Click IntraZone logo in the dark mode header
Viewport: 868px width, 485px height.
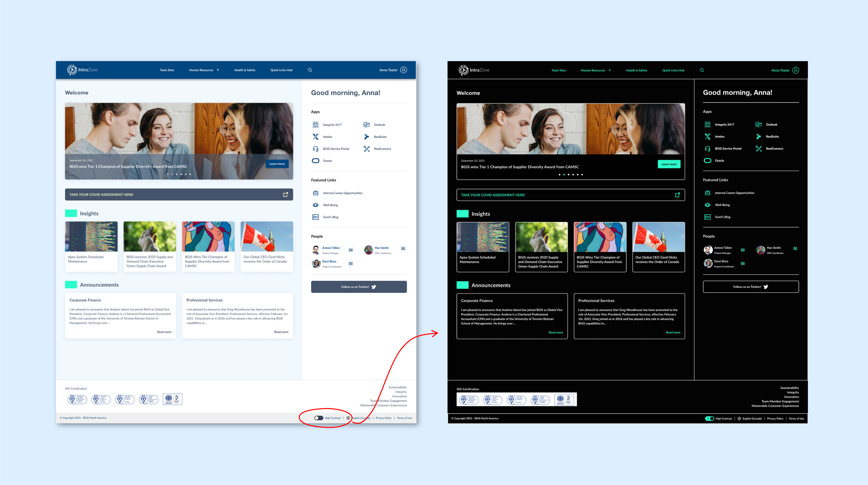click(x=474, y=70)
